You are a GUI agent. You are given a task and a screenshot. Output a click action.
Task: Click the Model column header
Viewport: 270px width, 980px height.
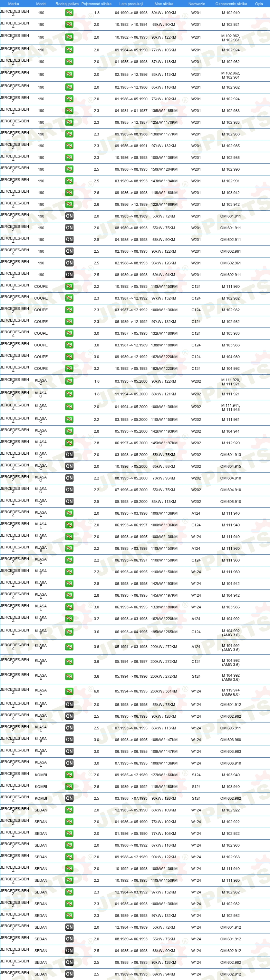[x=41, y=4]
